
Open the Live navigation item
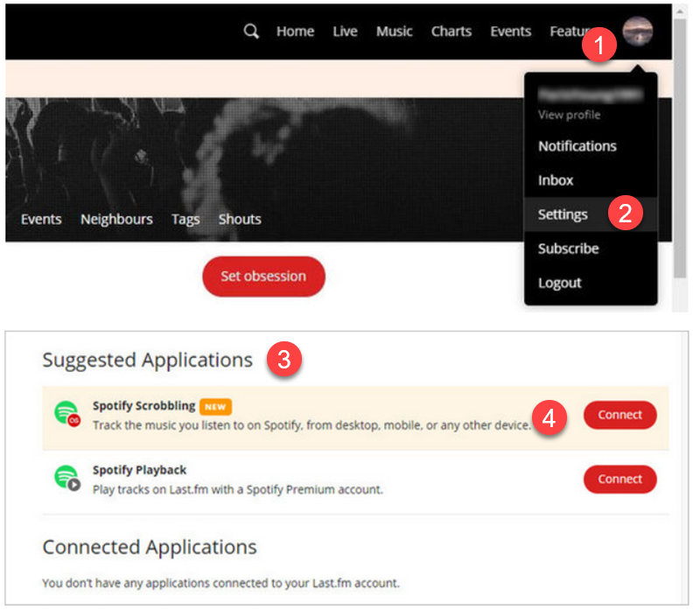345,32
